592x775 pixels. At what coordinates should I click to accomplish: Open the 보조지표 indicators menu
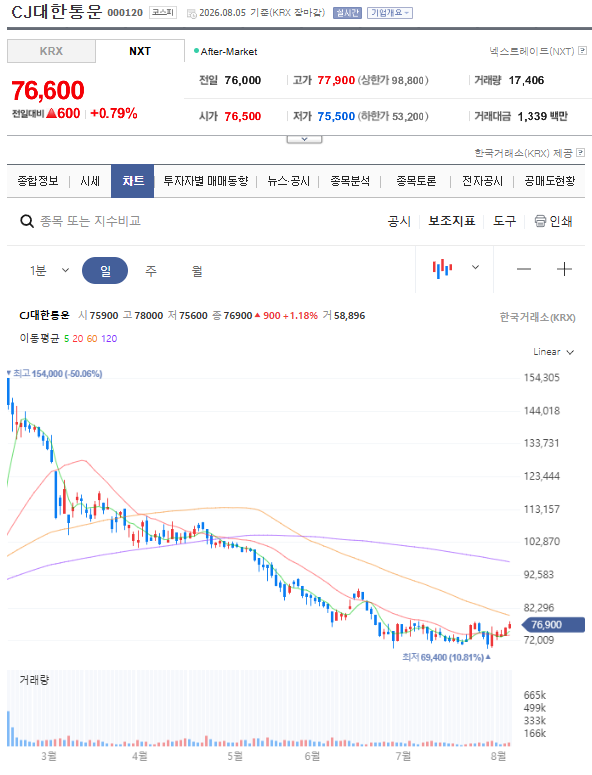[452, 221]
